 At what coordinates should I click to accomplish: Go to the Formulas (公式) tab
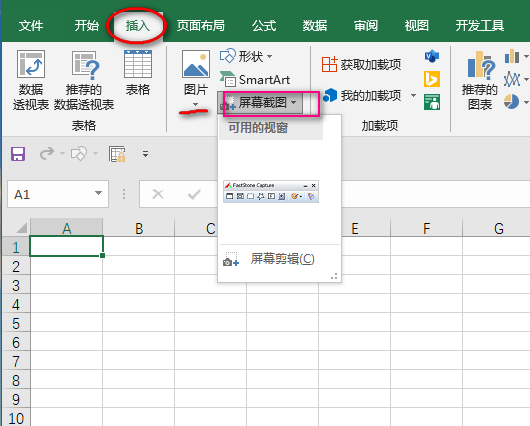[x=264, y=26]
